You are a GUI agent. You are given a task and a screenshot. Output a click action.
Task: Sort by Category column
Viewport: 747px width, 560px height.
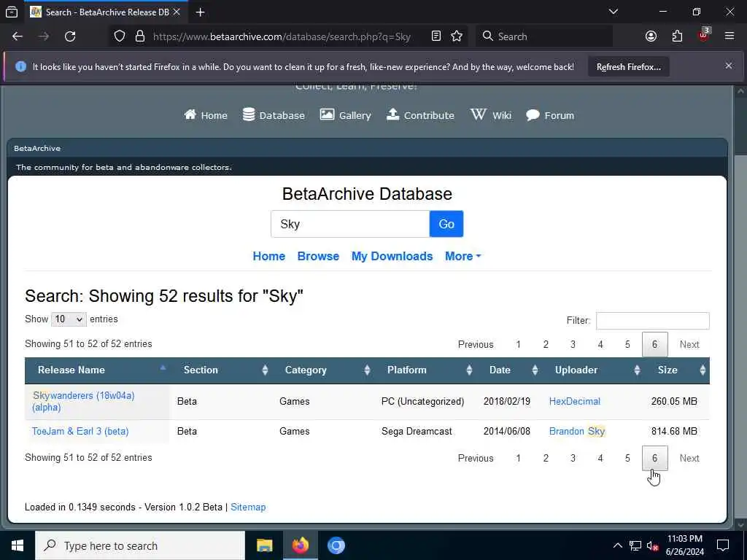(x=324, y=370)
